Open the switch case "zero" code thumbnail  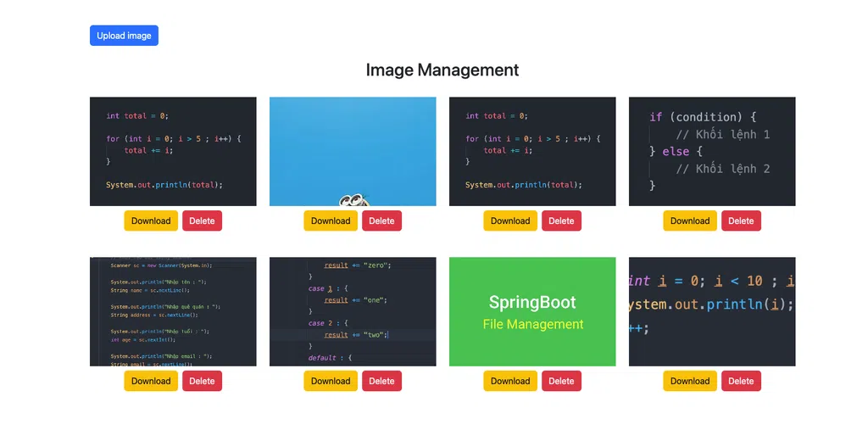[353, 311]
